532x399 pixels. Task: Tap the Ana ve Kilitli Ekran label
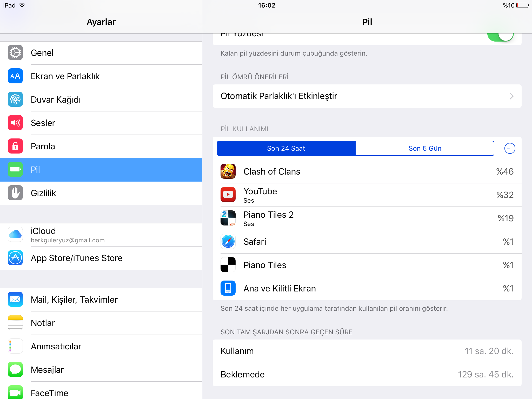pos(280,288)
